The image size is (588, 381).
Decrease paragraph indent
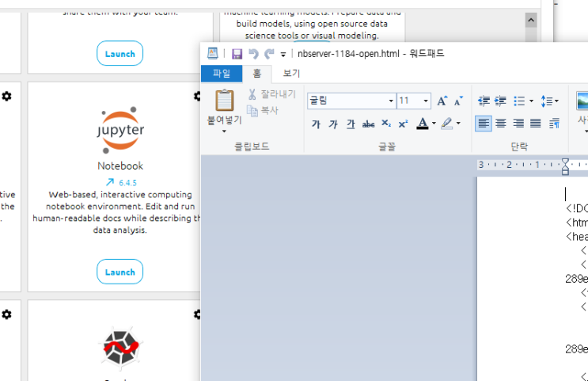pyautogui.click(x=484, y=101)
